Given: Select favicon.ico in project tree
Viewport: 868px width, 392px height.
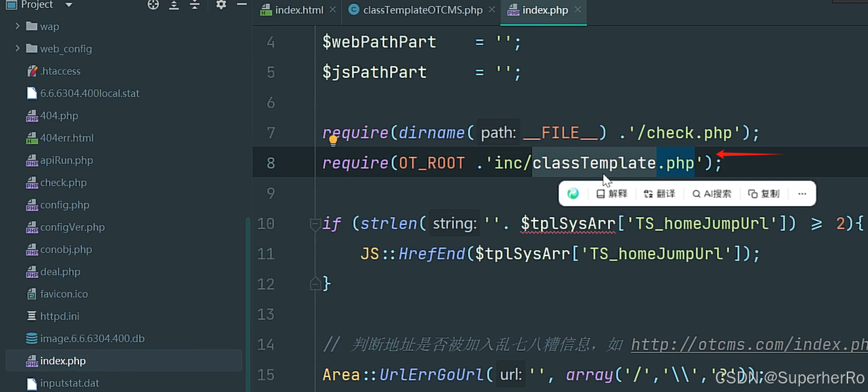Looking at the screenshot, I should 64,294.
